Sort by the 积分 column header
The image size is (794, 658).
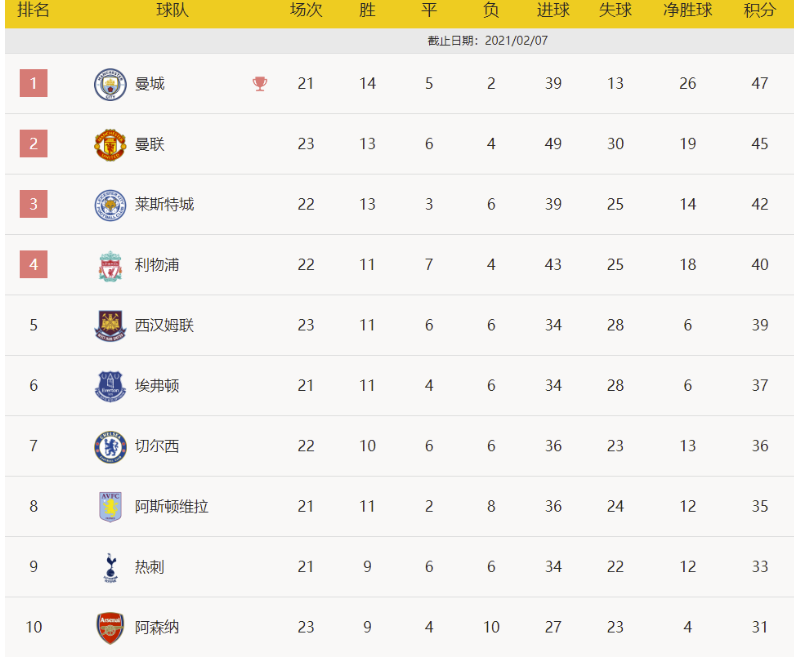(x=760, y=11)
